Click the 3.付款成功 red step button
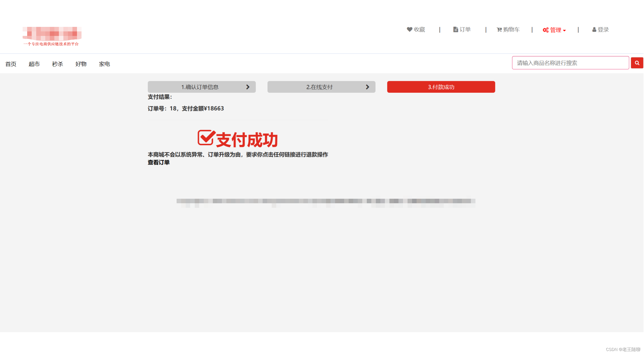The width and height of the screenshot is (644, 354). pyautogui.click(x=441, y=87)
